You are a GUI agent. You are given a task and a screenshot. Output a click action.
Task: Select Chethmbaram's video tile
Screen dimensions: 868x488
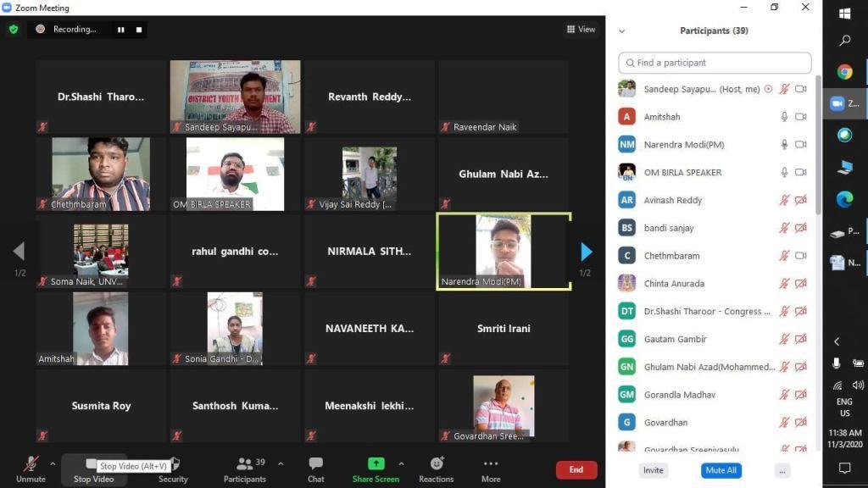(101, 175)
